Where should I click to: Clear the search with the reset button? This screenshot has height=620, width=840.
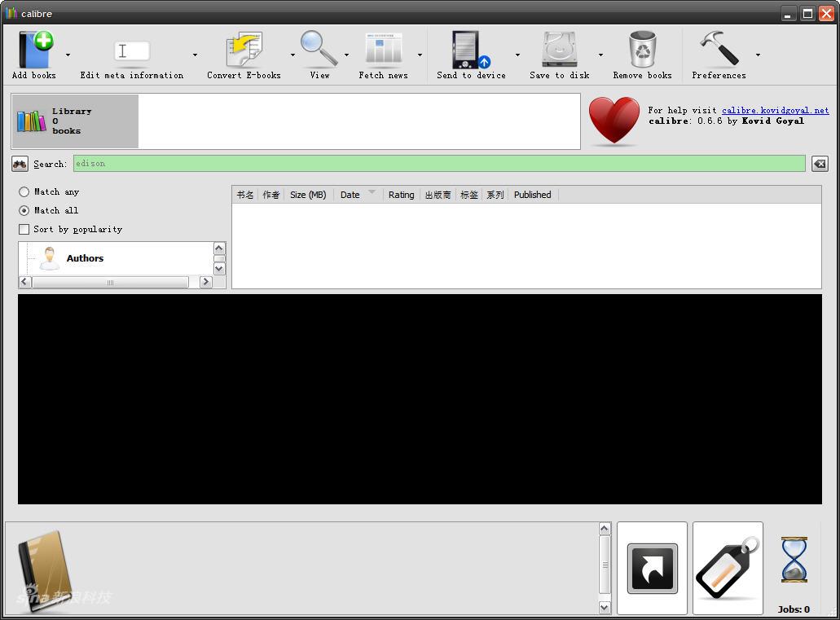pyautogui.click(x=820, y=164)
